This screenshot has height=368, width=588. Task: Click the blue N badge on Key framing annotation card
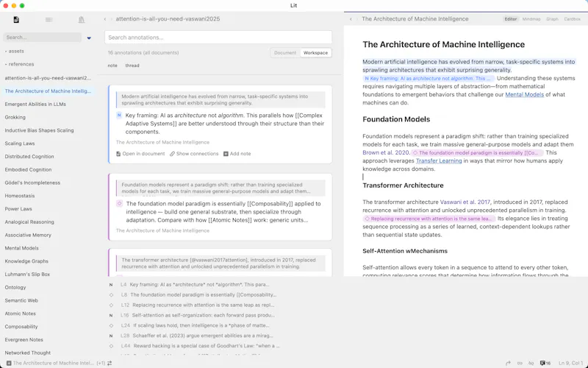click(119, 116)
